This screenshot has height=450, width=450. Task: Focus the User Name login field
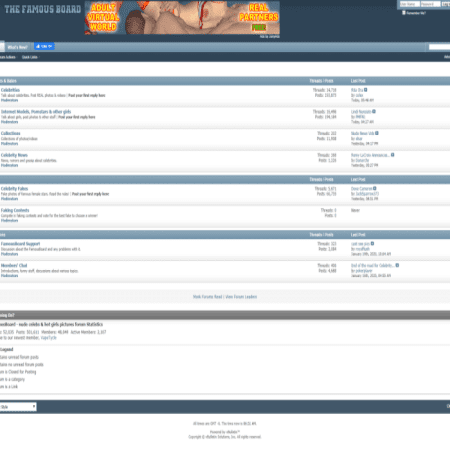pos(409,4)
